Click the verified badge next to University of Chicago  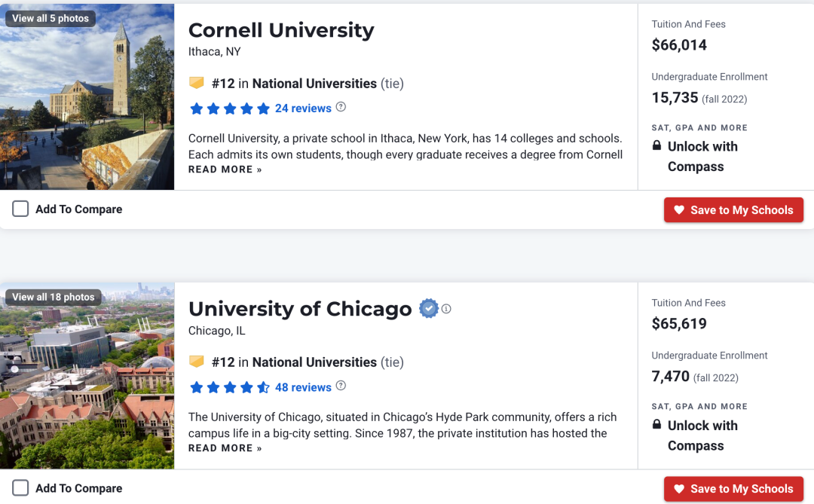click(x=429, y=309)
